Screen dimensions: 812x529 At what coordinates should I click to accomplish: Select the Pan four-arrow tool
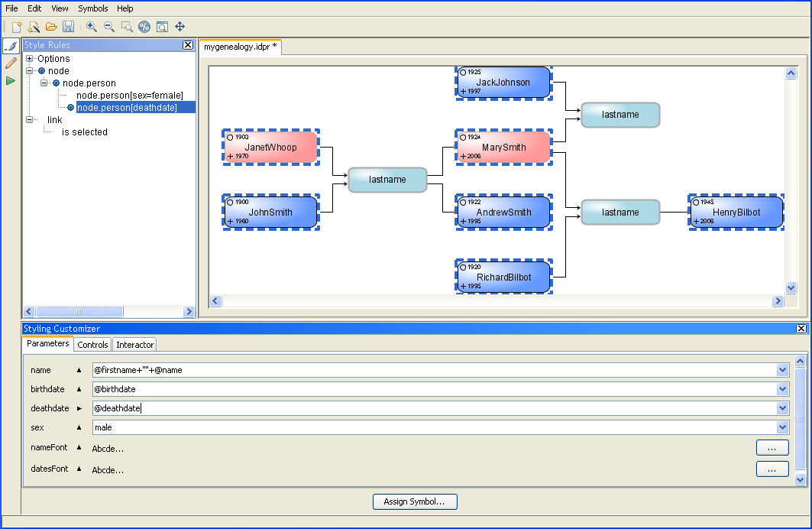180,27
